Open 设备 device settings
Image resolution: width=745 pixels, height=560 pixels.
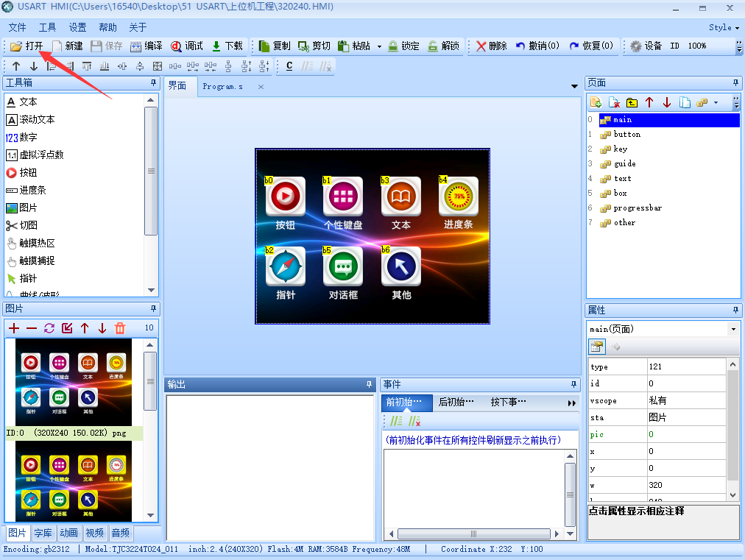646,46
